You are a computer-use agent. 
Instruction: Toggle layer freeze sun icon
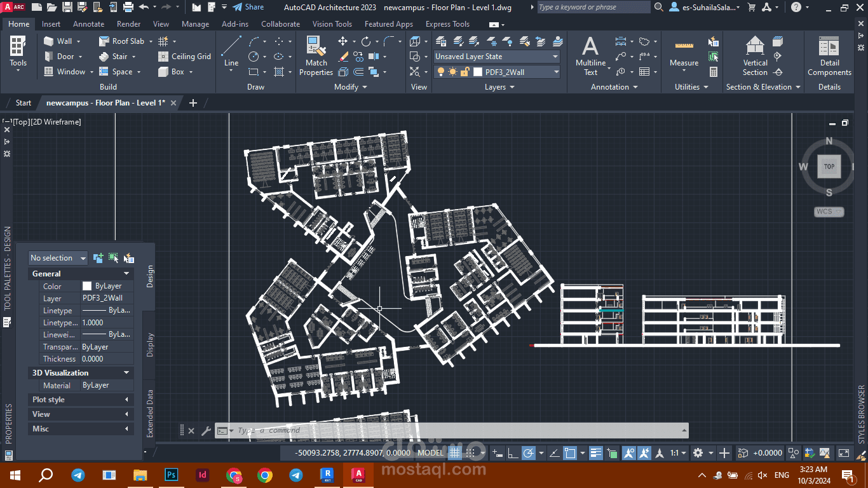452,72
